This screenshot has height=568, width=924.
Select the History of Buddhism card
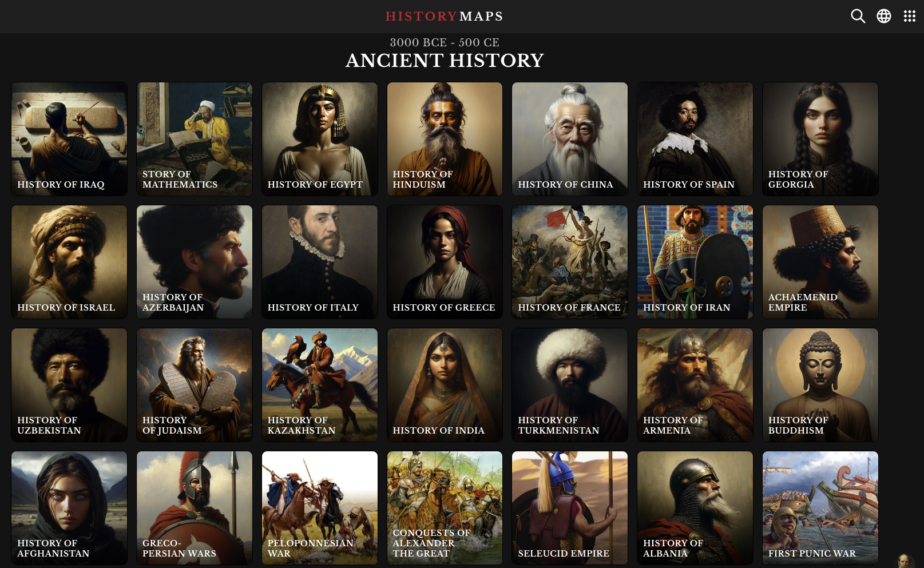point(820,385)
